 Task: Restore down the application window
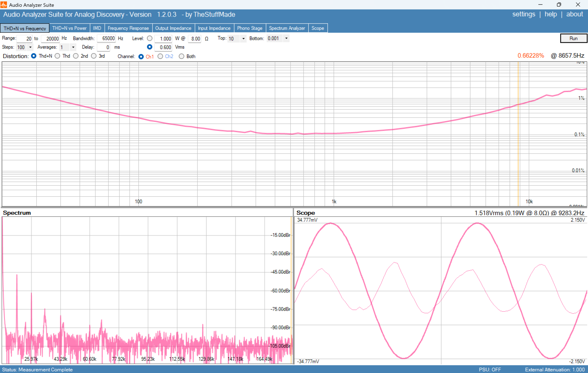pos(559,5)
